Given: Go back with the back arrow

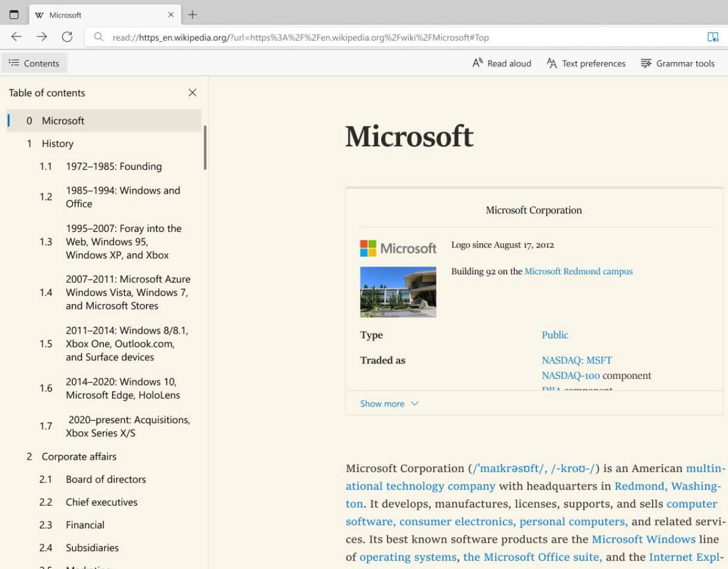Looking at the screenshot, I should [x=16, y=37].
